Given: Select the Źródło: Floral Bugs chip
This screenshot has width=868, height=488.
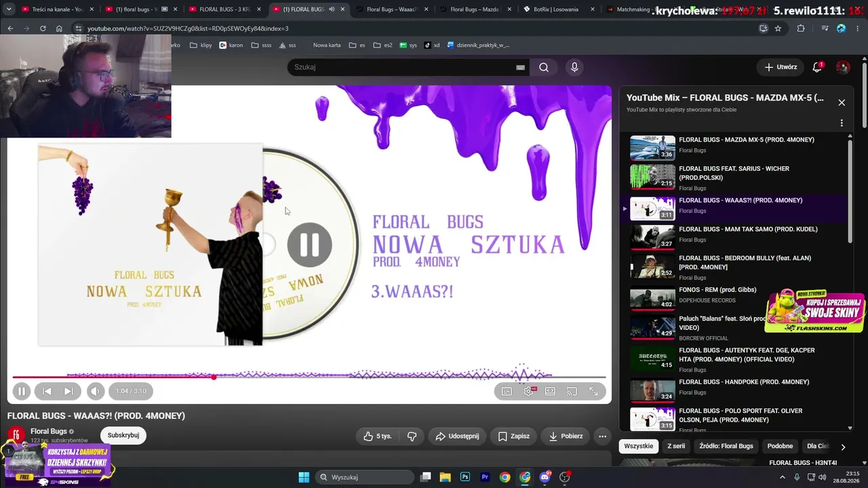Looking at the screenshot, I should click(726, 446).
